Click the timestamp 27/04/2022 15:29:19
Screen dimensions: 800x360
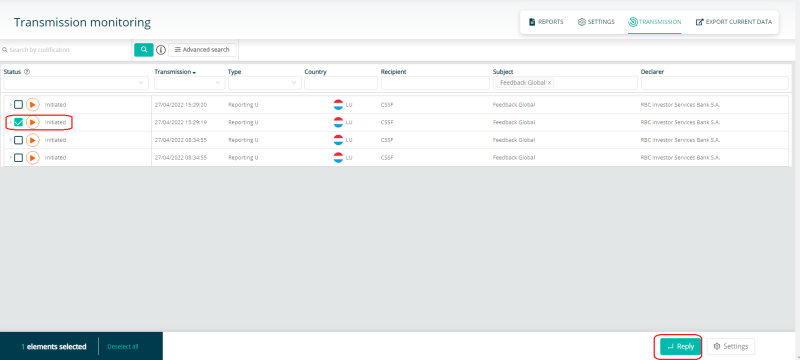(x=181, y=122)
